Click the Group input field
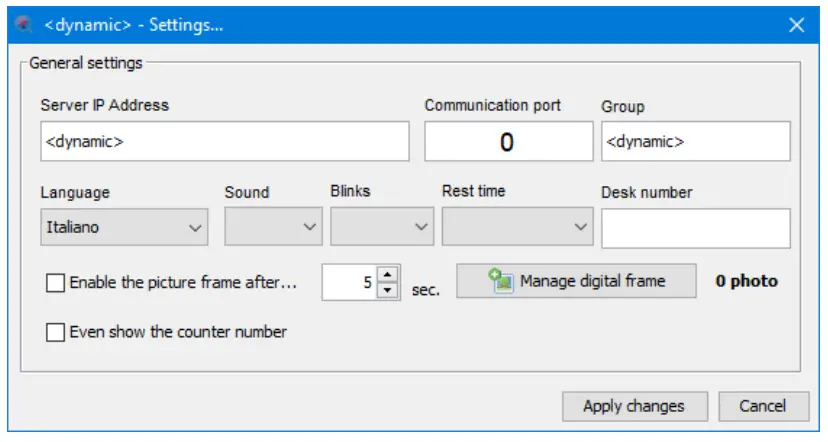The width and height of the screenshot is (828, 442). click(695, 142)
